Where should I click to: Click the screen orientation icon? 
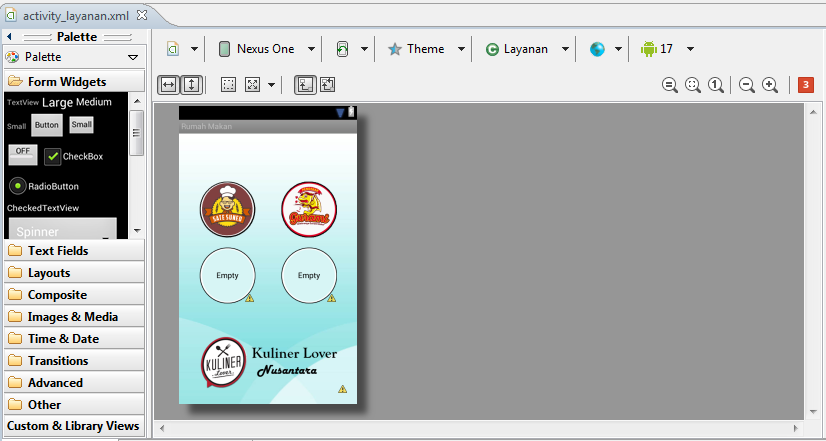(x=342, y=49)
